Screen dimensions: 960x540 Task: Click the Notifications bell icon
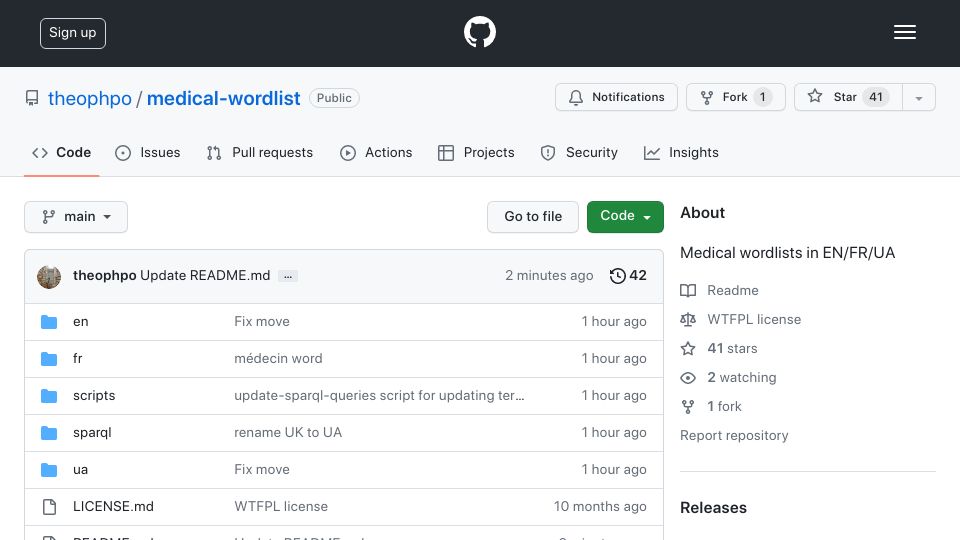point(576,97)
